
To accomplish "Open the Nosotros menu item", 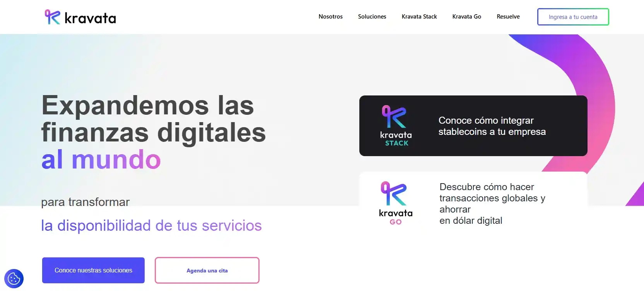I will click(330, 17).
